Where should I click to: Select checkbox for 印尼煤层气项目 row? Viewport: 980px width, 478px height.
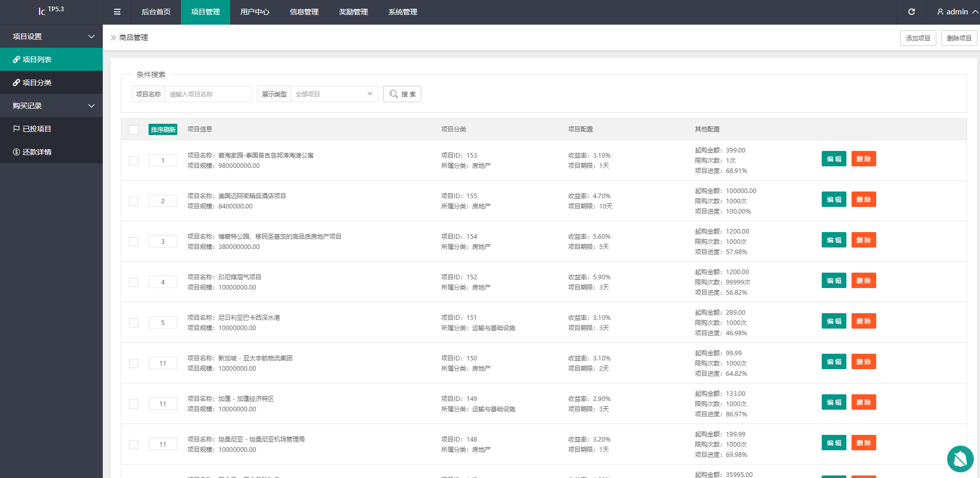click(x=134, y=282)
